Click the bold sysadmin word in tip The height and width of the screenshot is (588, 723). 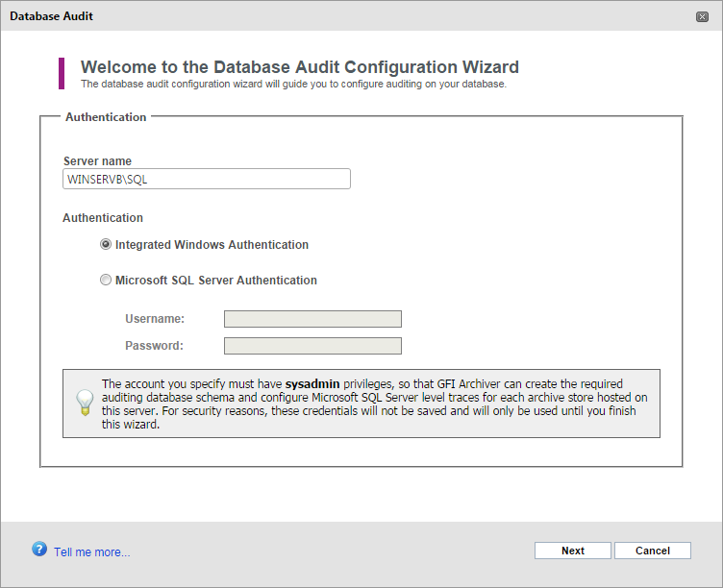[x=312, y=384]
